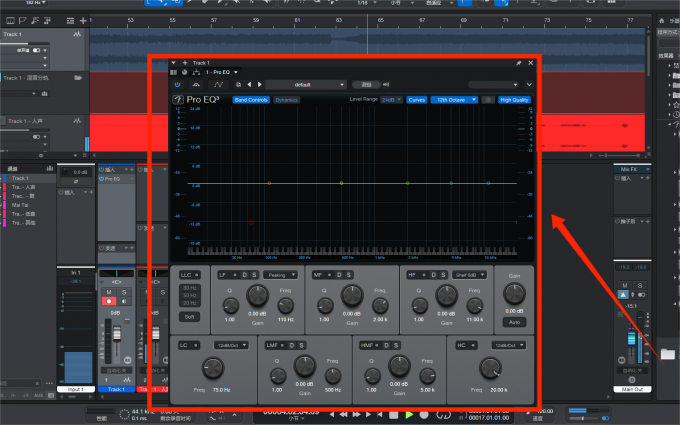This screenshot has height=425, width=680.
Task: Pin the Pro EQ plugin window
Action: (x=518, y=63)
